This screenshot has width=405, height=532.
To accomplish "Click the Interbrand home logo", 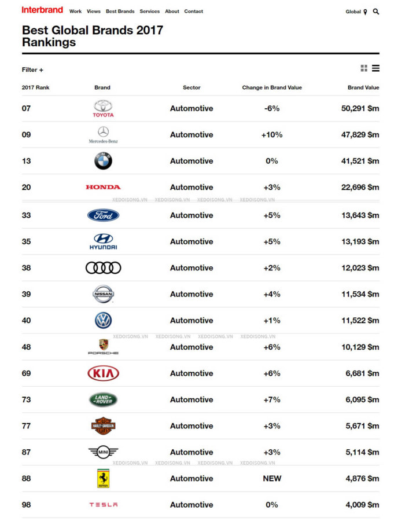I will pos(42,10).
